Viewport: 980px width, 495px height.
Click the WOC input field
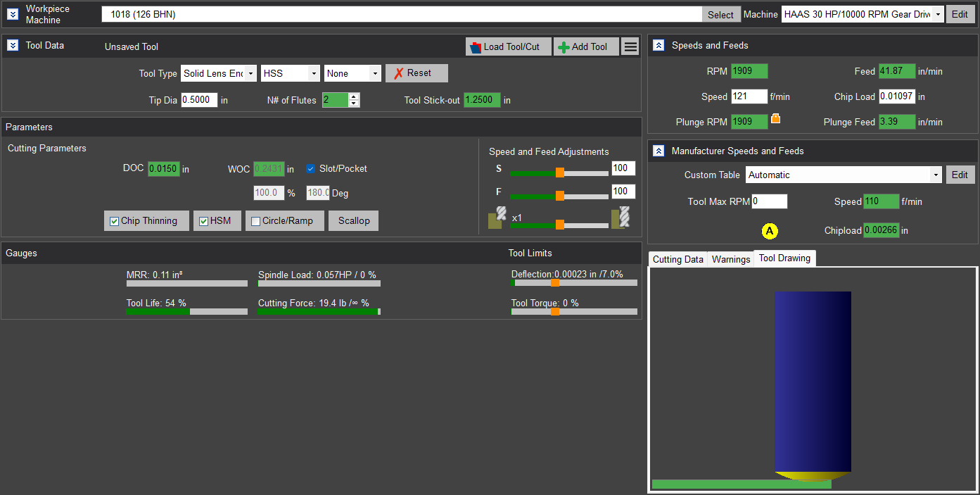pos(269,169)
